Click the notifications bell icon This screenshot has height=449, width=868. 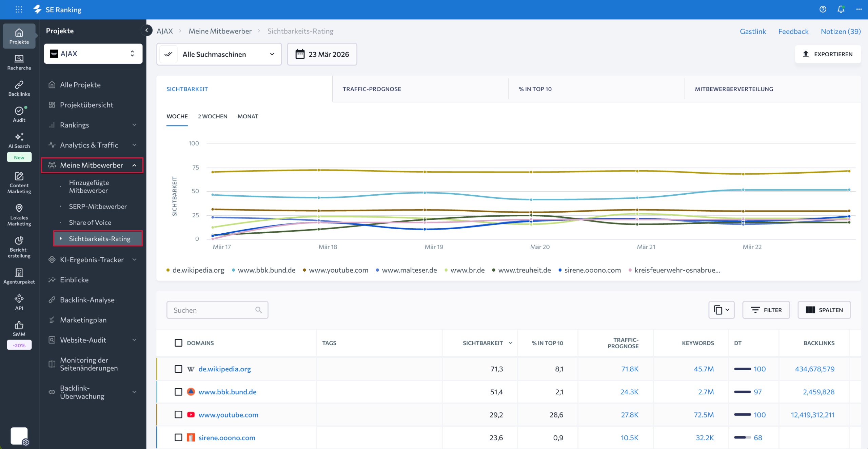[841, 9]
